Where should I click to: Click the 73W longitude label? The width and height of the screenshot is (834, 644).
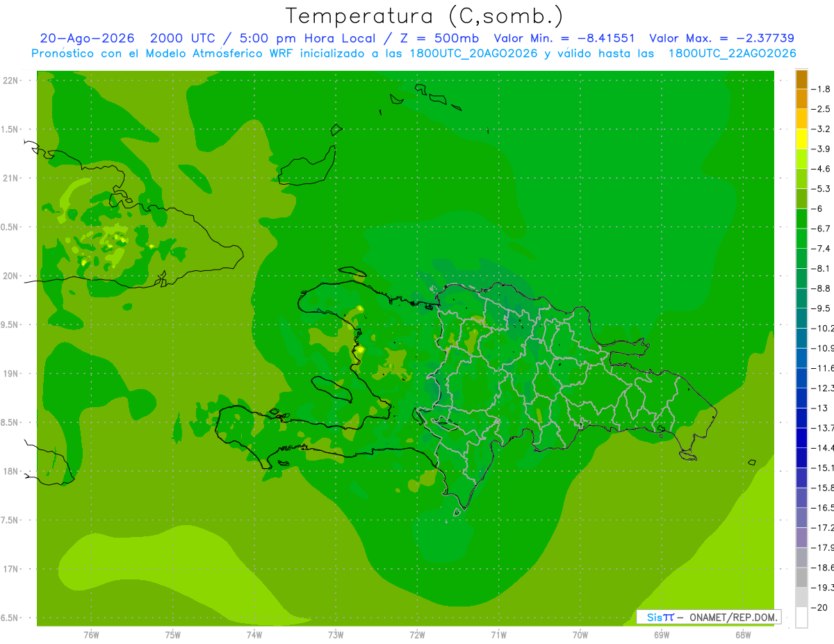click(x=336, y=635)
